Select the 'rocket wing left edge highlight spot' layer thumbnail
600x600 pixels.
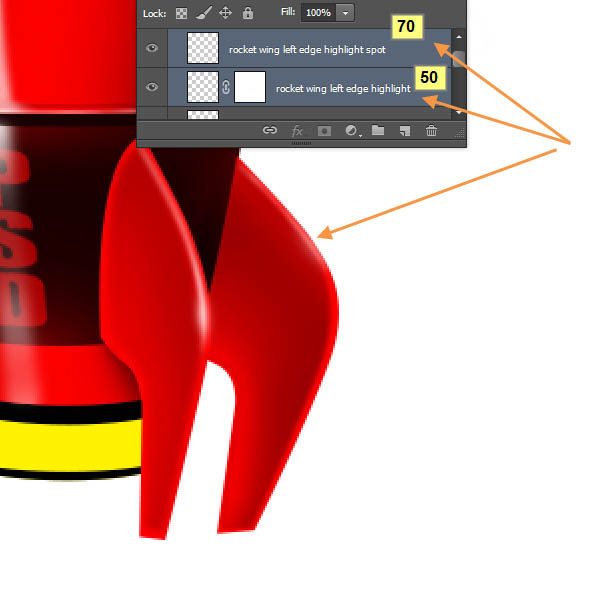[x=203, y=48]
